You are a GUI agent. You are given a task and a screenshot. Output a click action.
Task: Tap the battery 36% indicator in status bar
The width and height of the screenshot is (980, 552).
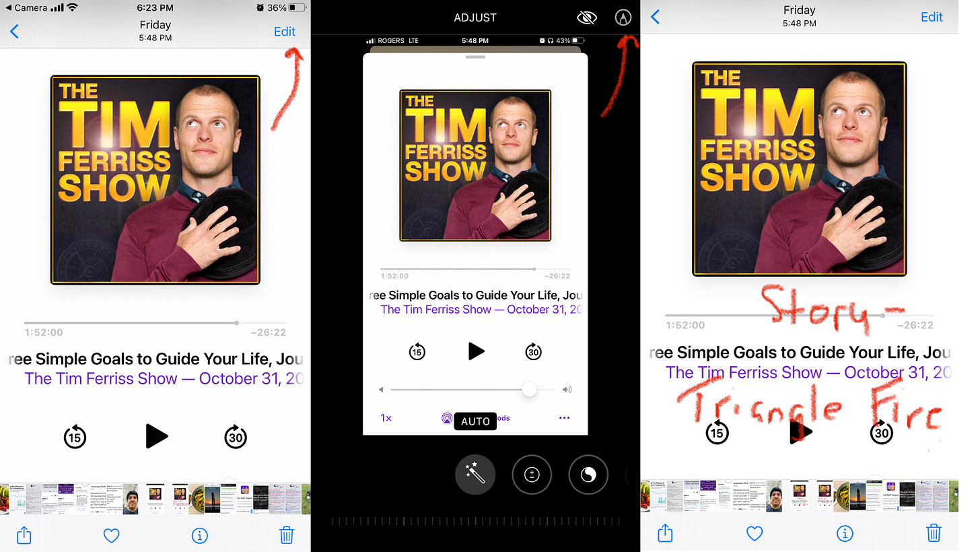[x=286, y=7]
